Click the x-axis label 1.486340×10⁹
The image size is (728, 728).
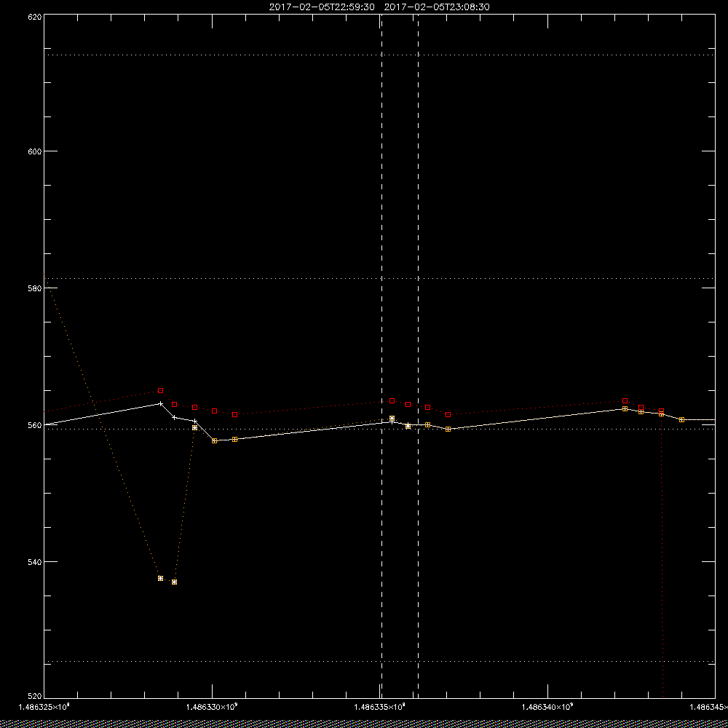(x=548, y=707)
